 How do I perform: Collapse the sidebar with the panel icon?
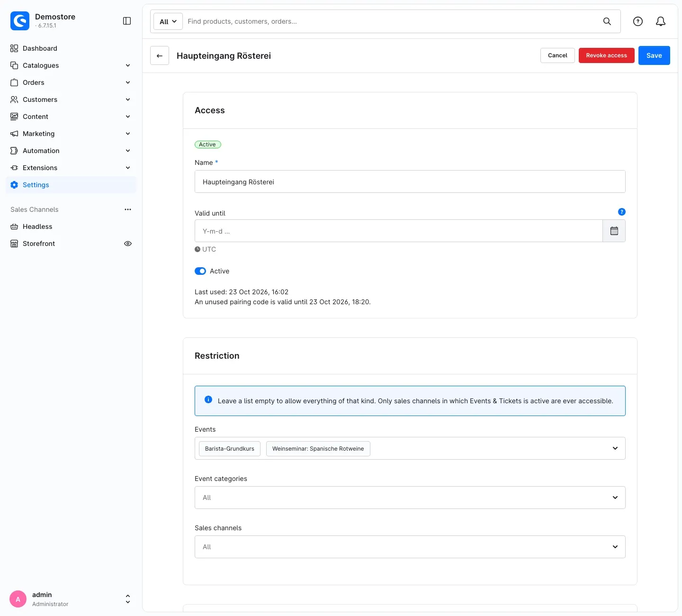[127, 21]
